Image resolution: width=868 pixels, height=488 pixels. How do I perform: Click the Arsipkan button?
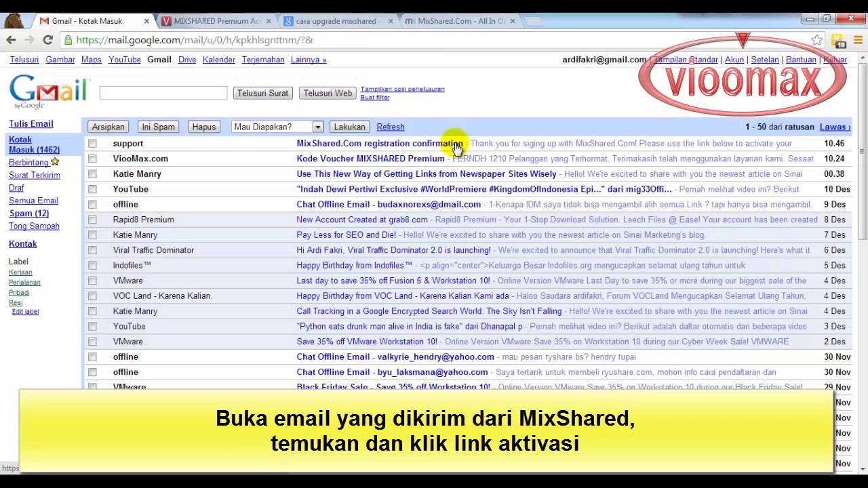click(x=108, y=127)
